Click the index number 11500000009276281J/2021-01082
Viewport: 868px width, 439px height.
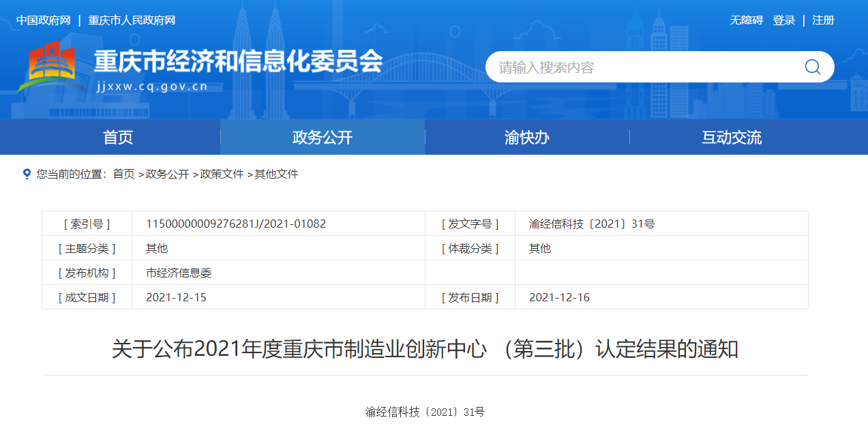pyautogui.click(x=236, y=224)
